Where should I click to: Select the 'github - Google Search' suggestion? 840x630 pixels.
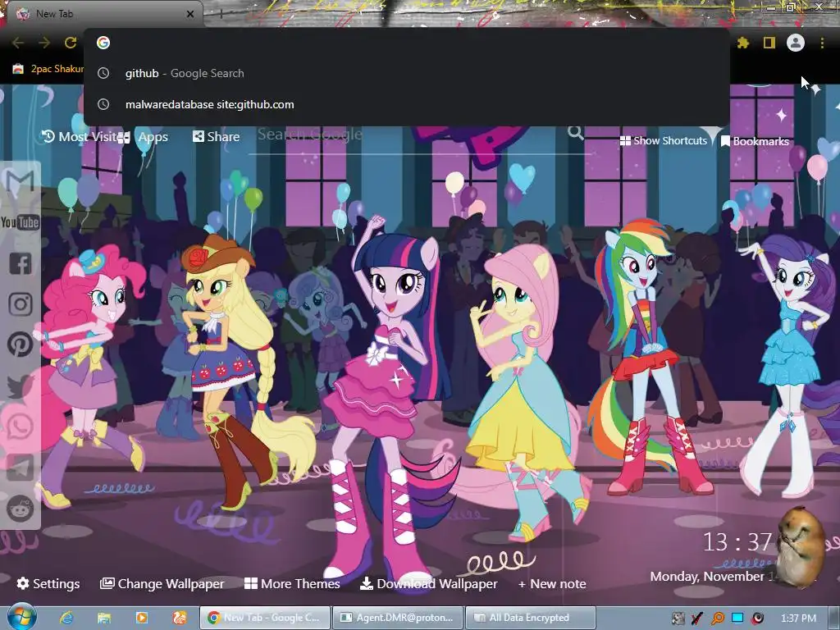coord(407,73)
